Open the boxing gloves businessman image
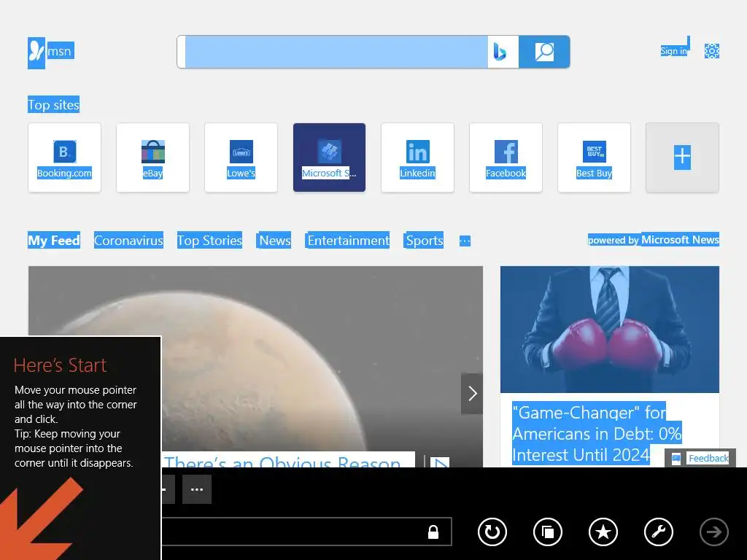This screenshot has width=747, height=560. click(x=610, y=330)
